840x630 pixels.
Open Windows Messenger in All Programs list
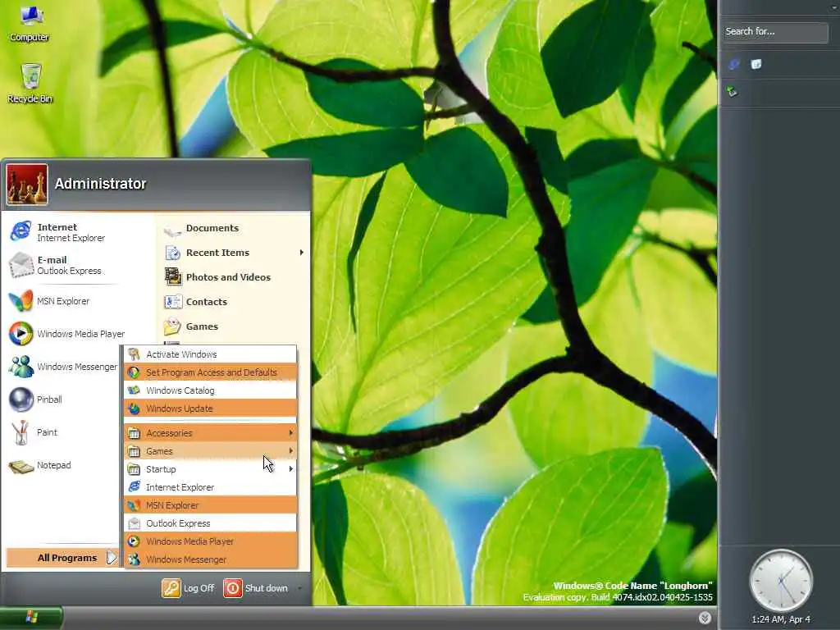point(211,559)
